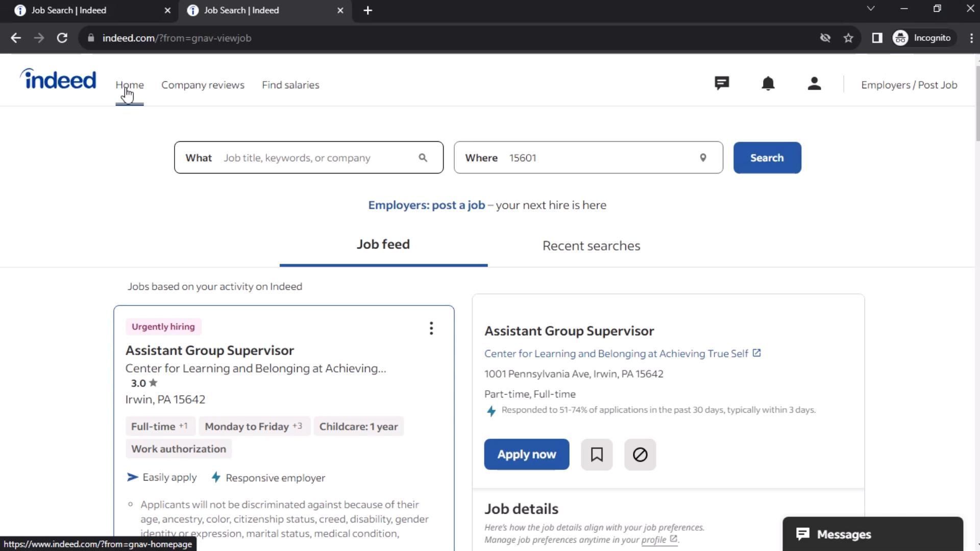
Task: Open the account profile icon
Action: pos(814,84)
